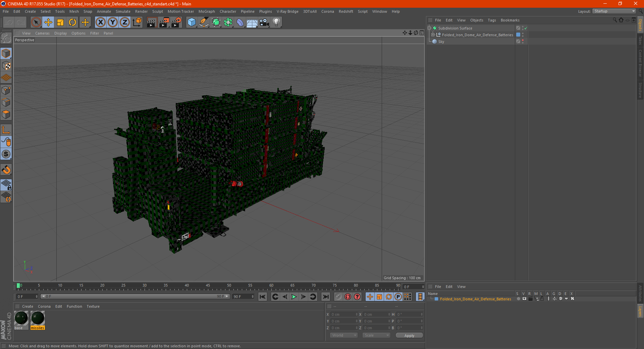Open Objects panel Tags menu
The width and height of the screenshot is (644, 349).
coord(492,20)
